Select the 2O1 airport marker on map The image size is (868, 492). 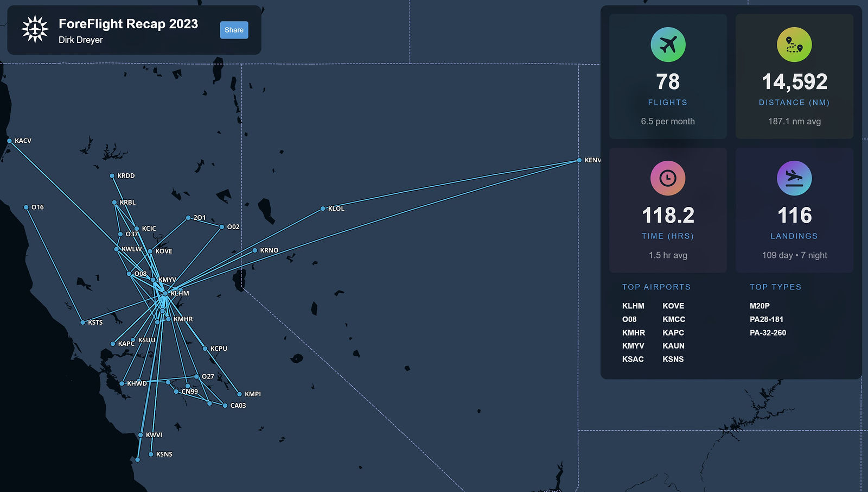[188, 218]
